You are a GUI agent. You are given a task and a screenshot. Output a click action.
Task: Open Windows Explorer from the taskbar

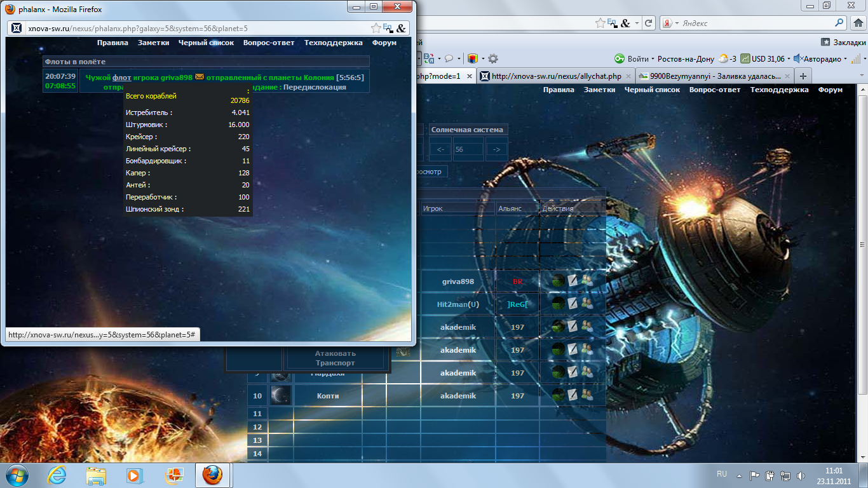click(97, 475)
